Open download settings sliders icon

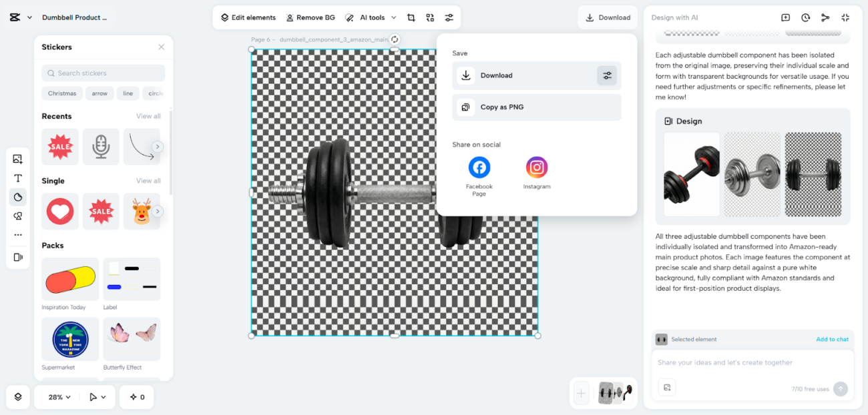point(607,75)
